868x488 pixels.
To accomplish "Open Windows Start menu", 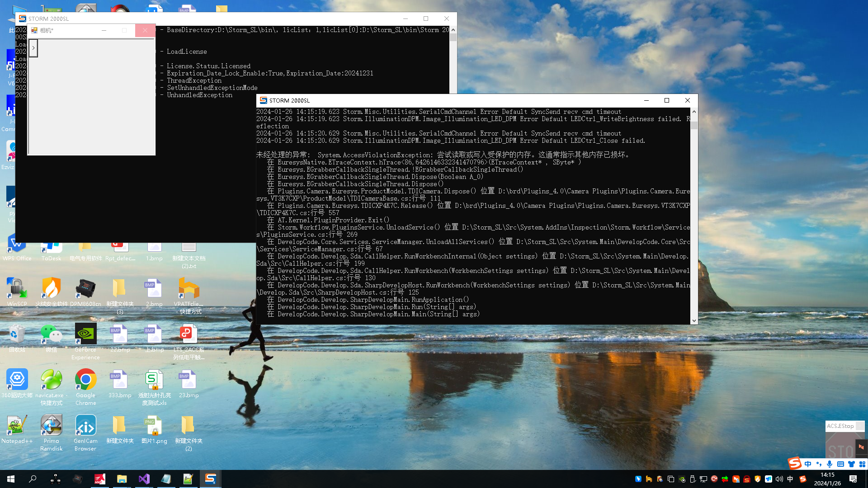I will pos(11,479).
